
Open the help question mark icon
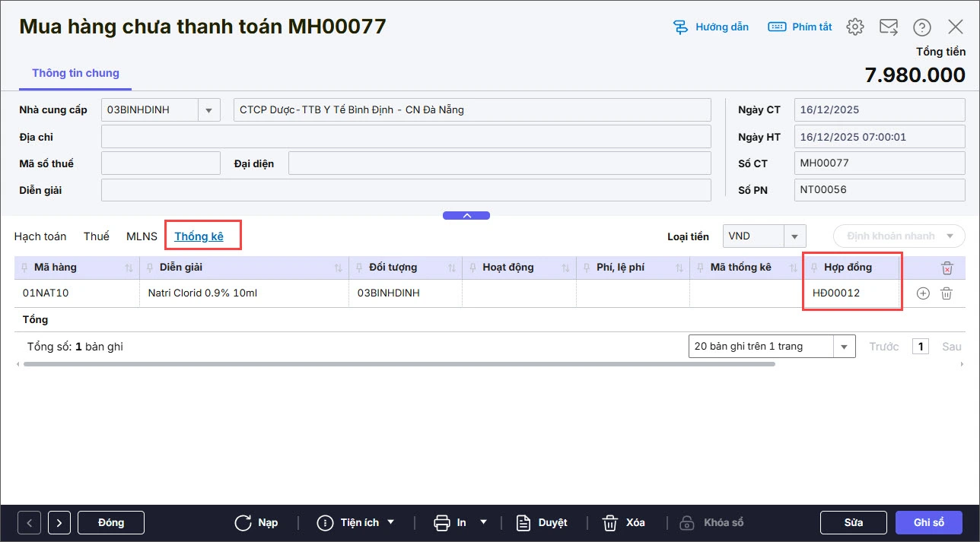coord(922,27)
